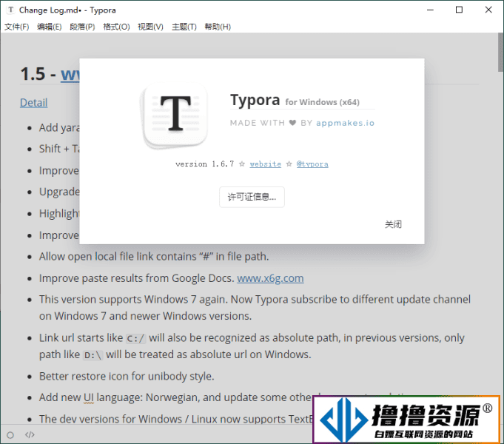Open the website link in dialog

click(x=265, y=164)
